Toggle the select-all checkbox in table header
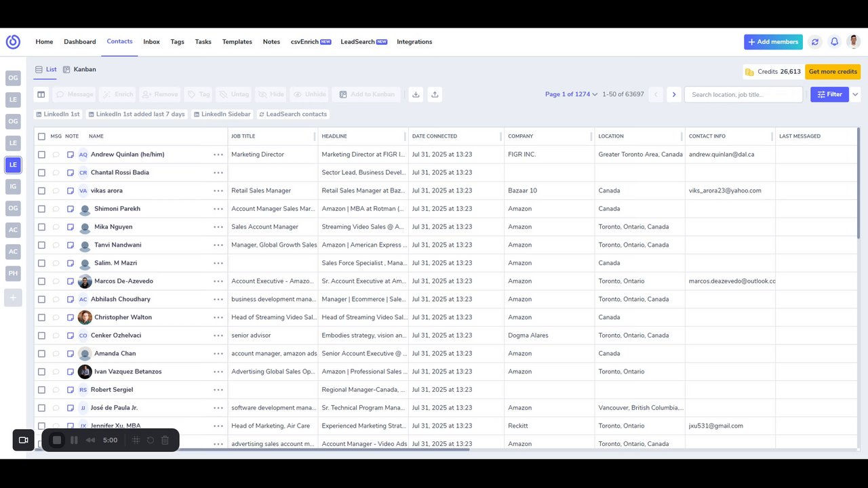 (x=41, y=136)
